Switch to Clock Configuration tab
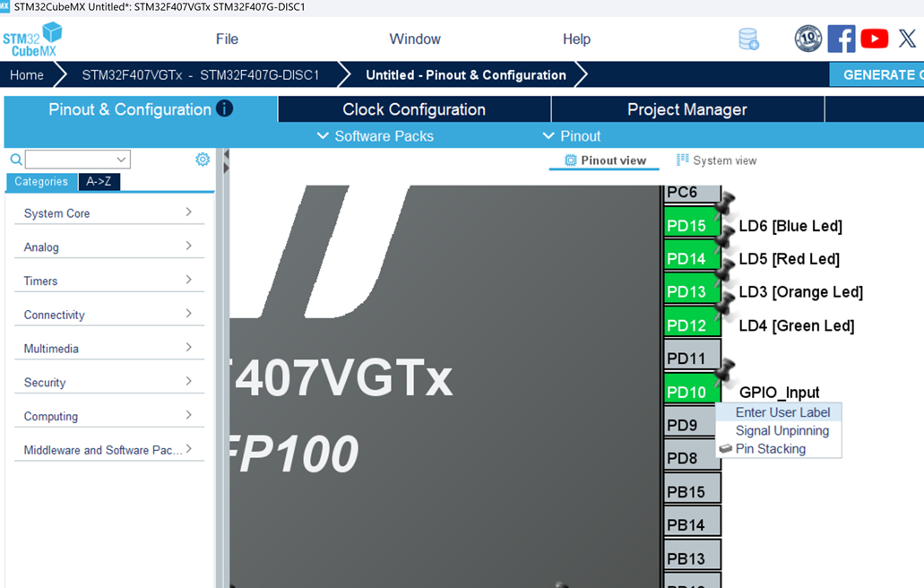The height and width of the screenshot is (588, 924). 414,109
